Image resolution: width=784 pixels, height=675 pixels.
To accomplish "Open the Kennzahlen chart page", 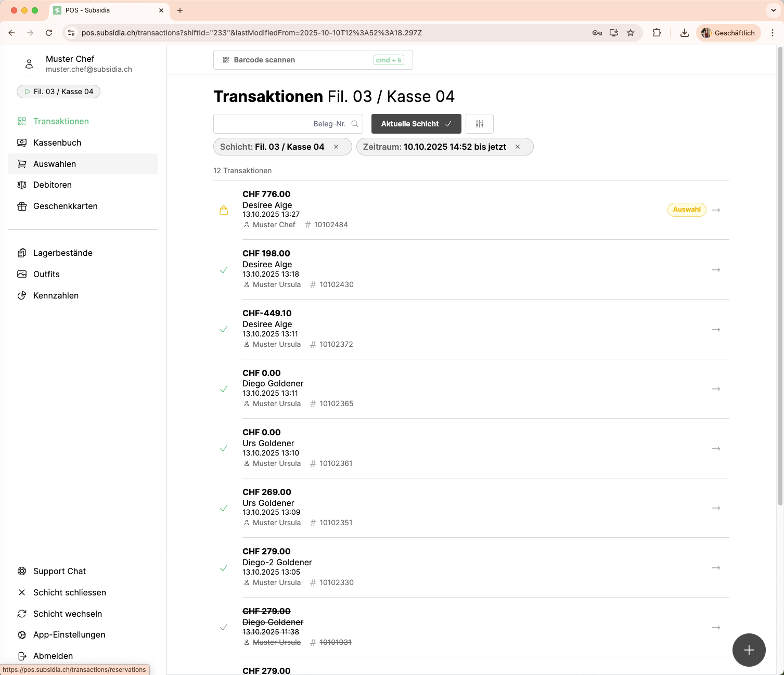I will [x=56, y=295].
